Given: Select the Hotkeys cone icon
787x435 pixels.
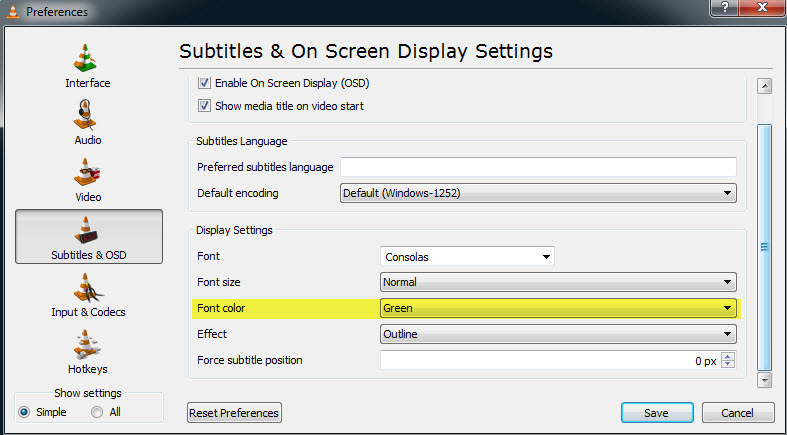Looking at the screenshot, I should 88,346.
